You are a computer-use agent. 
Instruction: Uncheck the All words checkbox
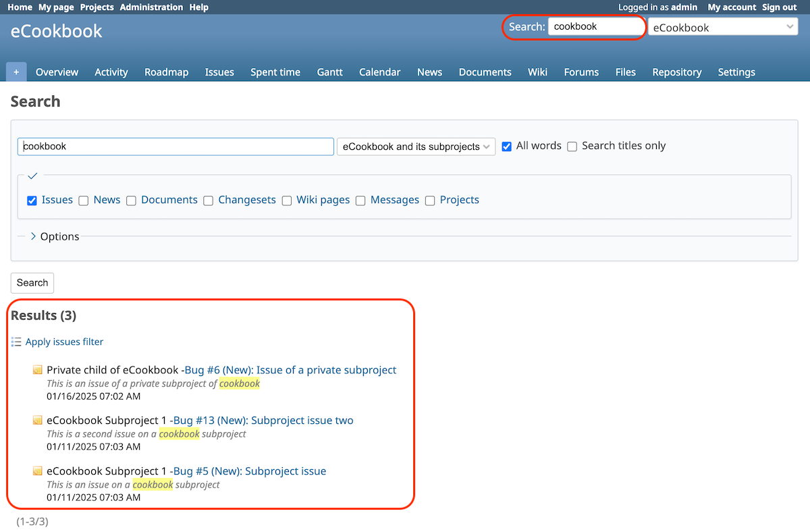pyautogui.click(x=506, y=146)
